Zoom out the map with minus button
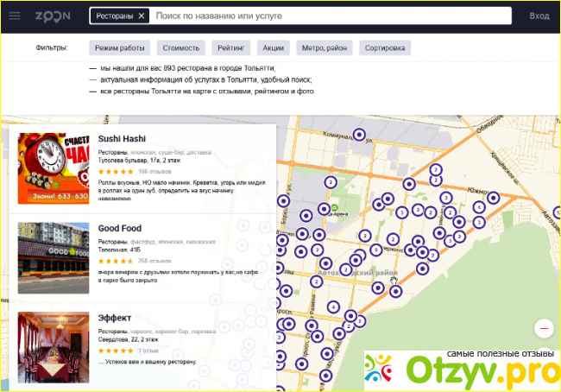The height and width of the screenshot is (392, 561). [x=544, y=329]
